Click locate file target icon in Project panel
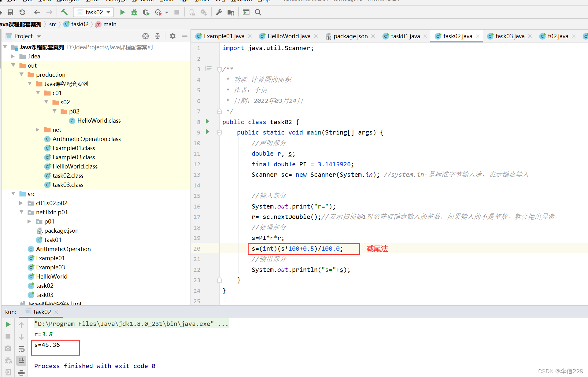 pyautogui.click(x=146, y=36)
